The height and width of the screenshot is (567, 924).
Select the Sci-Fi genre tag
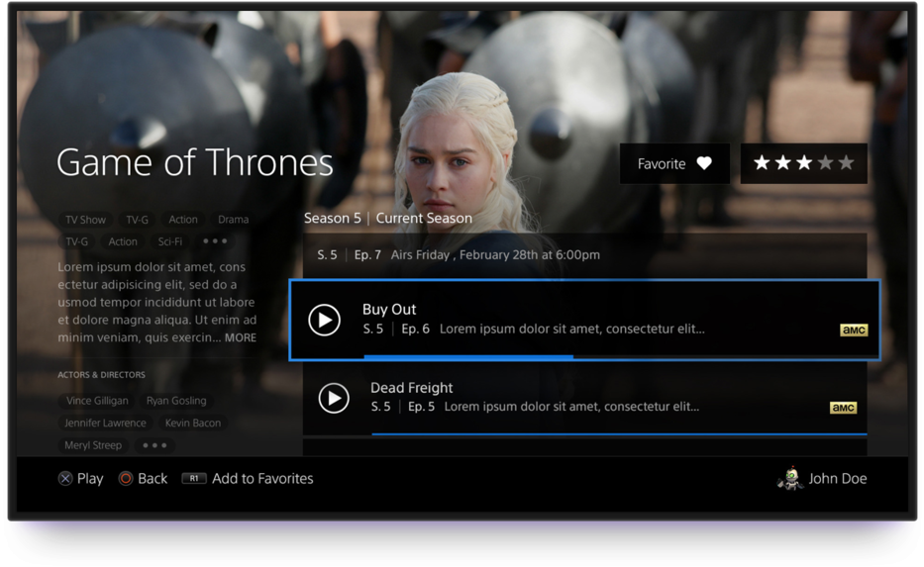tap(169, 241)
